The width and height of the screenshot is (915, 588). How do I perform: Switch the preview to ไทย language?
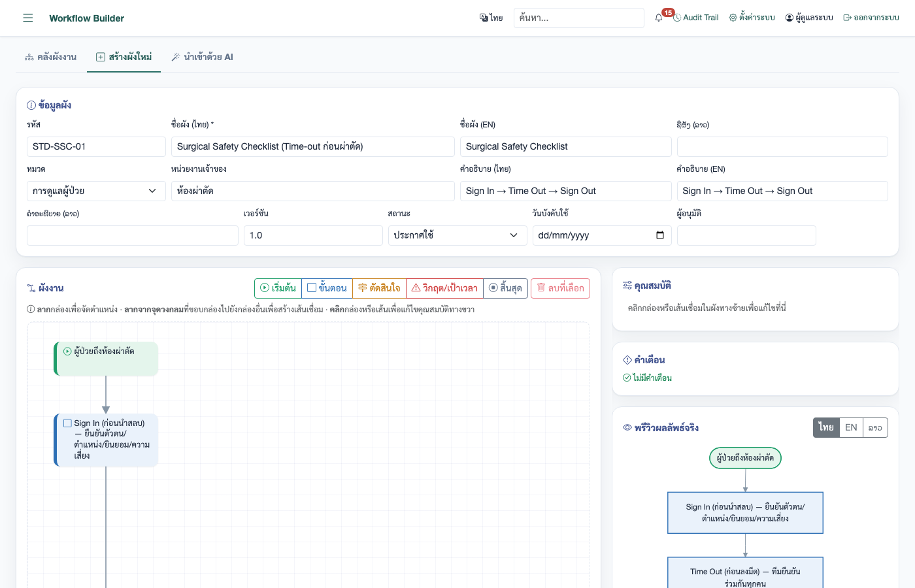click(x=826, y=427)
